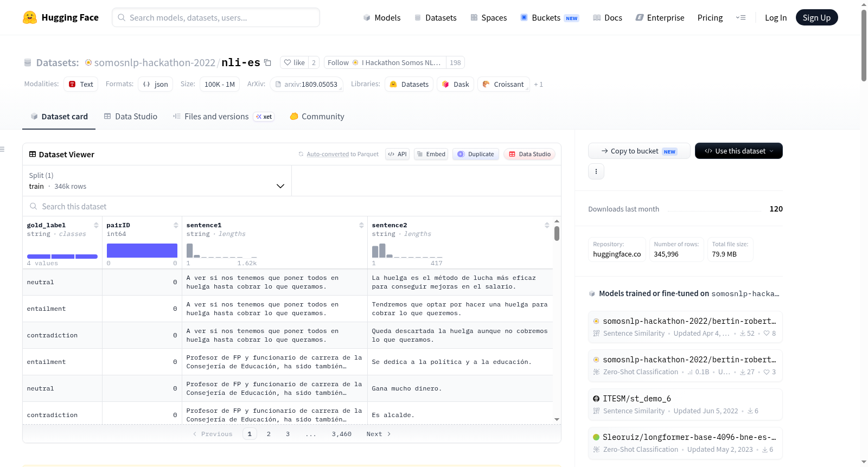
Task: Open the API button in Dataset Viewer
Action: pyautogui.click(x=397, y=154)
